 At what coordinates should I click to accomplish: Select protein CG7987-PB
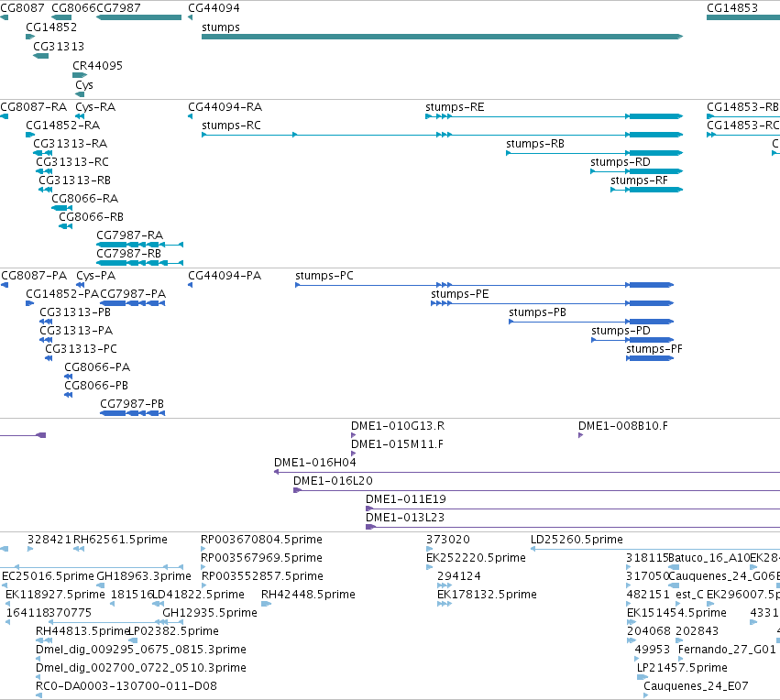(133, 413)
